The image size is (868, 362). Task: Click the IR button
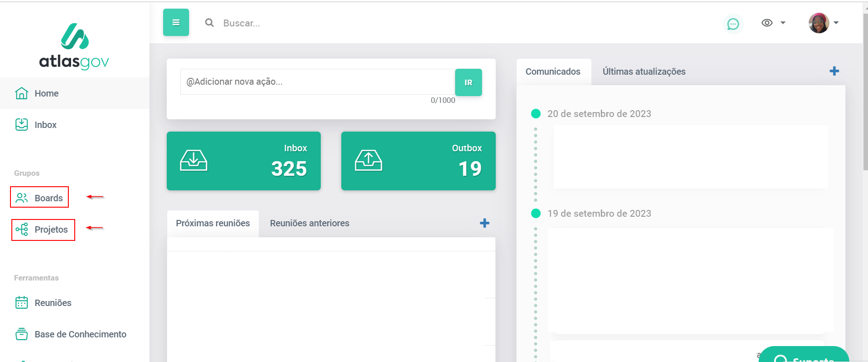468,82
